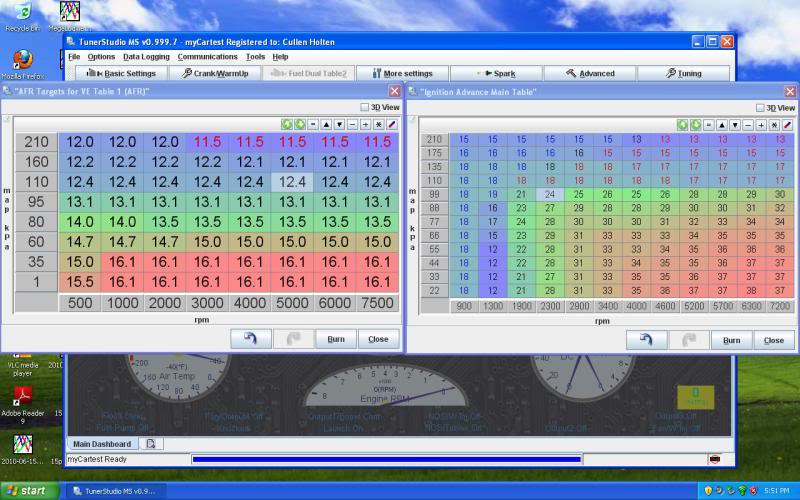Click the up-triangle increment icon in AFR Targets toolbar

click(x=326, y=124)
